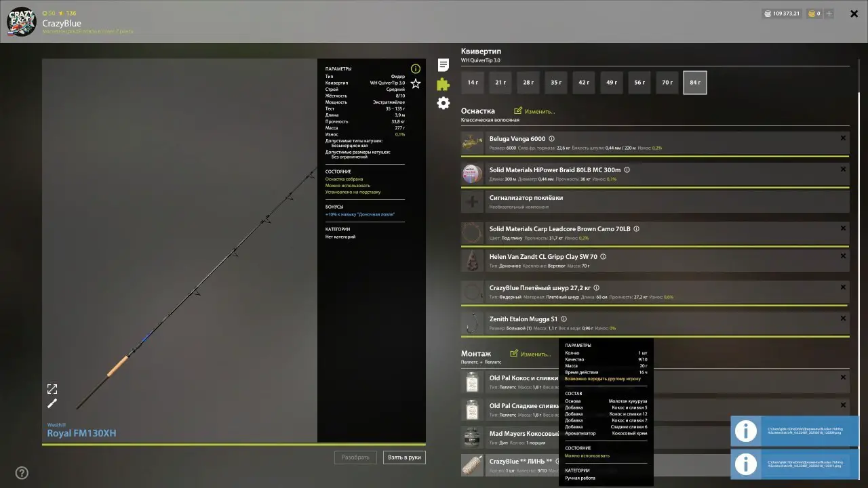
Task: Select the 35 g quivertip
Action: (556, 83)
